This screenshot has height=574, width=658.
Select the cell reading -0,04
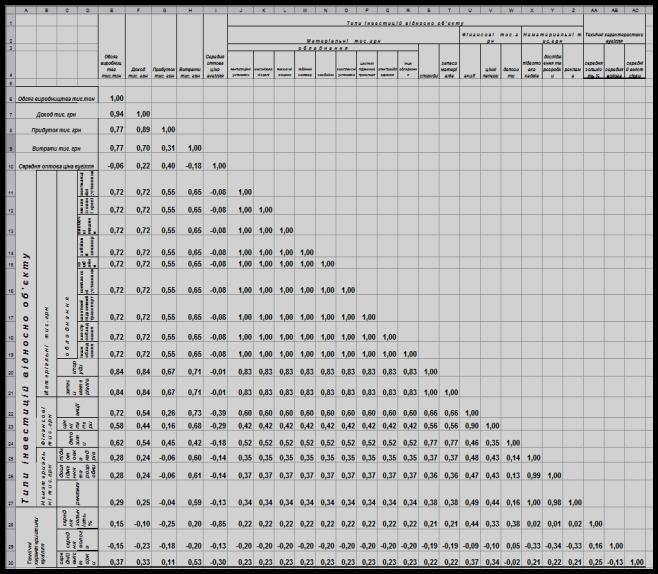[164, 494]
